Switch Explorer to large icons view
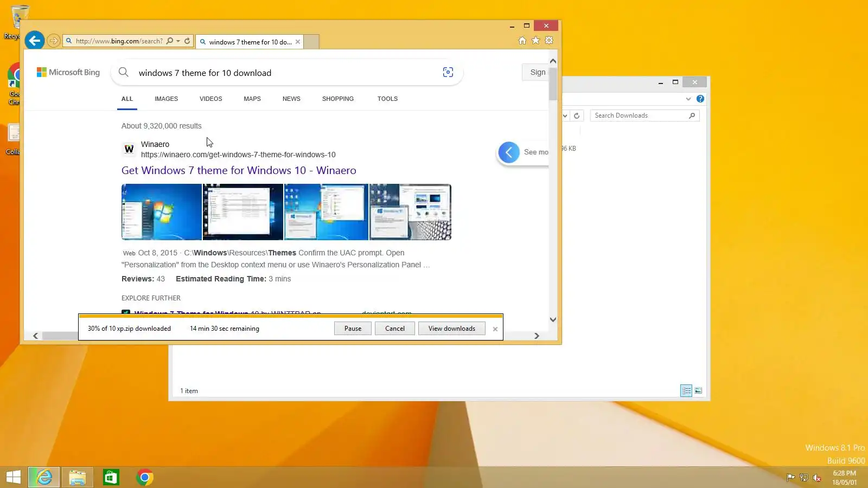The image size is (868, 488). coord(698,390)
